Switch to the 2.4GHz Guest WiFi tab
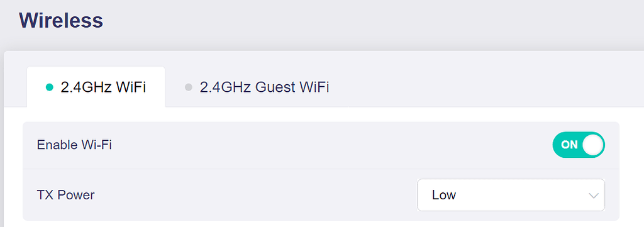This screenshot has height=227, width=644. point(257,87)
